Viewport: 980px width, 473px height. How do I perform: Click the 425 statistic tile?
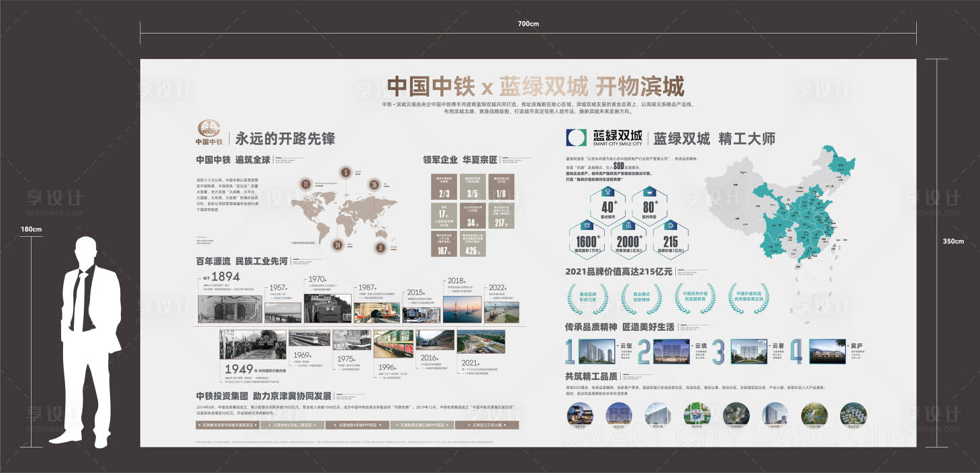tap(472, 244)
